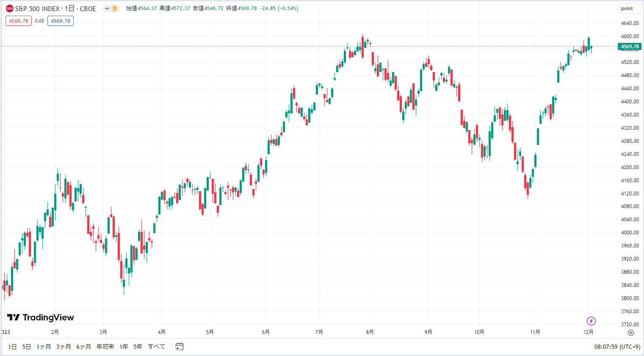Click the 12月 time axis label
644x356 pixels.
click(589, 332)
